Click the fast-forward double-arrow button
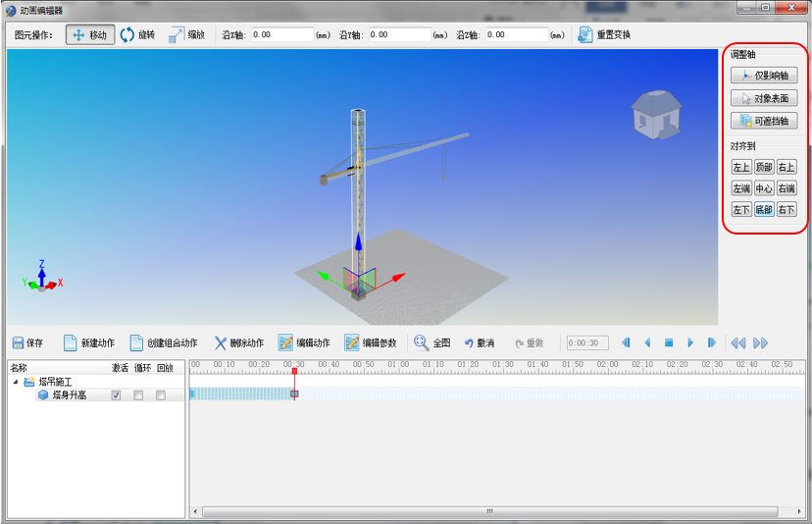Image resolution: width=812 pixels, height=524 pixels. tap(760, 342)
